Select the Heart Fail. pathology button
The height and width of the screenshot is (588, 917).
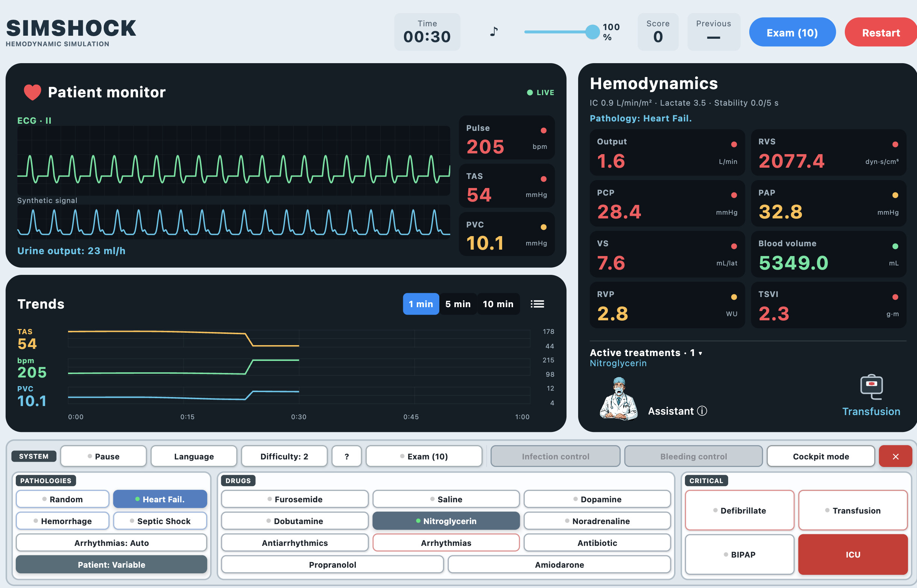[x=160, y=499]
